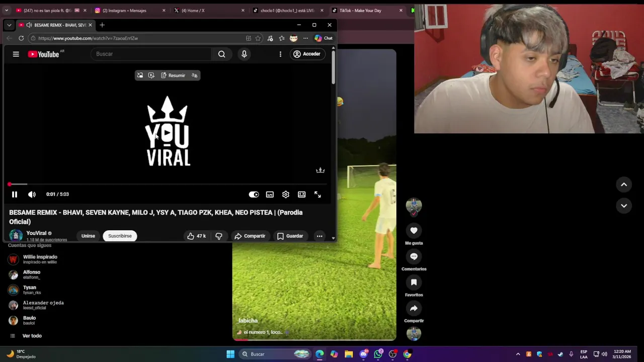Open more actions menu beside Guardar
Viewport: 644px width, 362px height.
coord(319,236)
